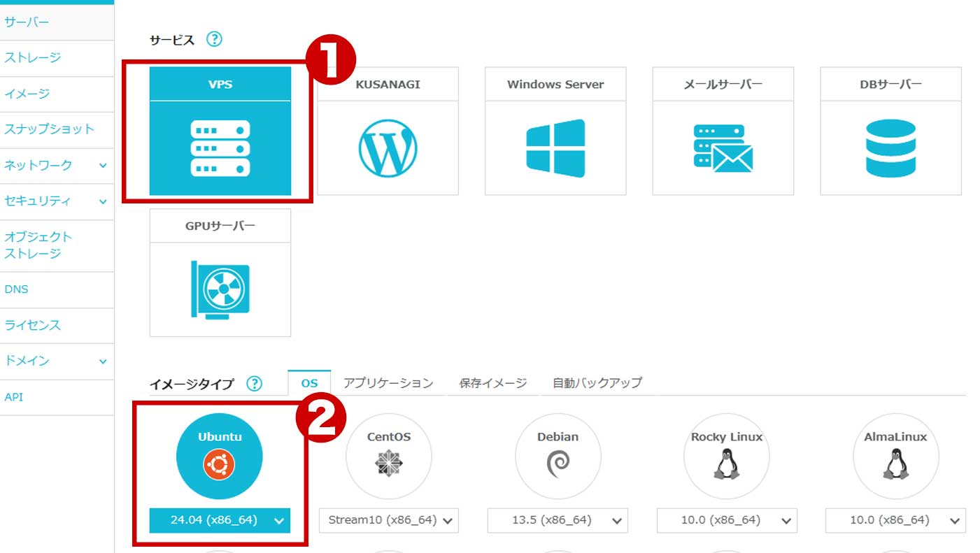Select the GPU server graphics card icon
The height and width of the screenshot is (553, 980).
tap(220, 289)
